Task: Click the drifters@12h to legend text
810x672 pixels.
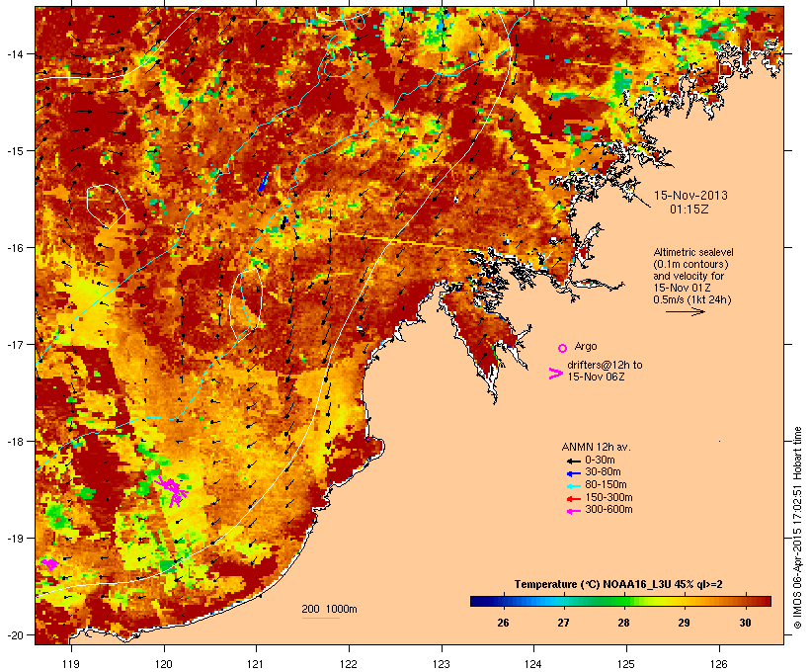Action: click(605, 365)
